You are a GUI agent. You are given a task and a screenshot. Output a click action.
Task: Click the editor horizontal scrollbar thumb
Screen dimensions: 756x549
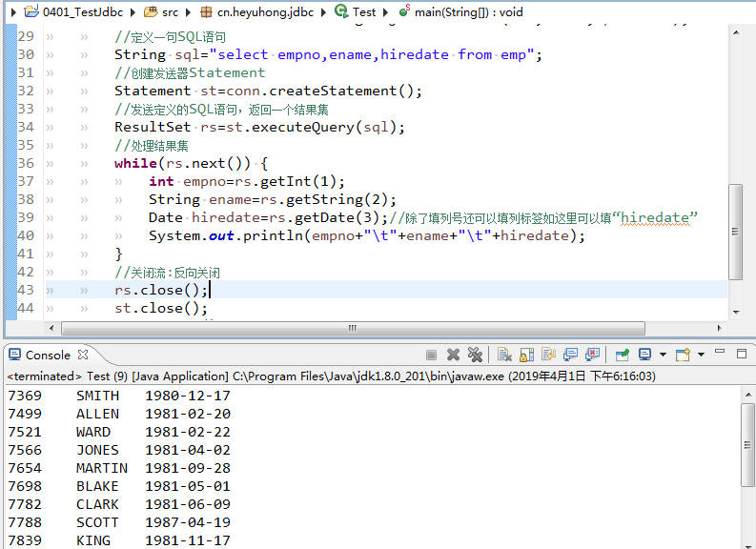coord(353,328)
